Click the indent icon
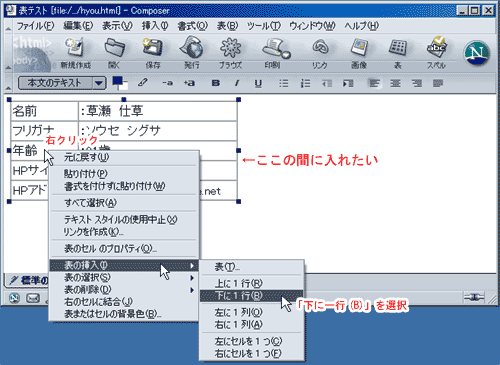 (348, 83)
